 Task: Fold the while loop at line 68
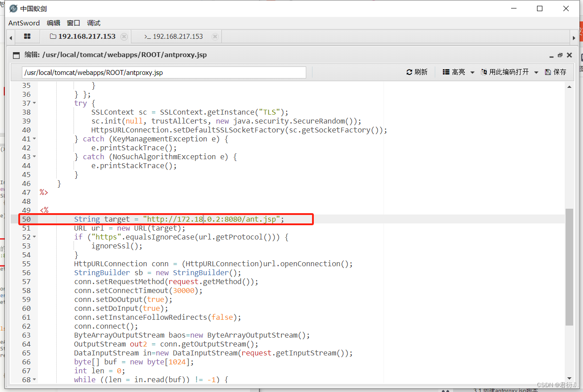pyautogui.click(x=34, y=380)
